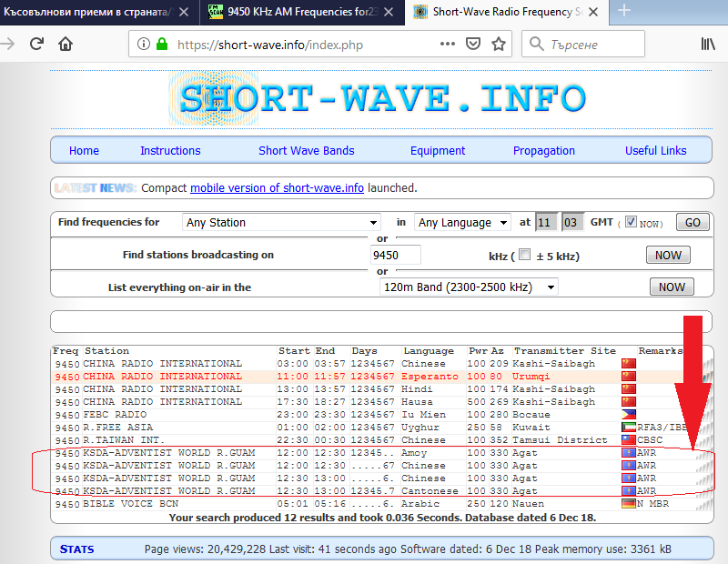Expand the 120m Band selector
The height and width of the screenshot is (564, 728).
(x=469, y=287)
